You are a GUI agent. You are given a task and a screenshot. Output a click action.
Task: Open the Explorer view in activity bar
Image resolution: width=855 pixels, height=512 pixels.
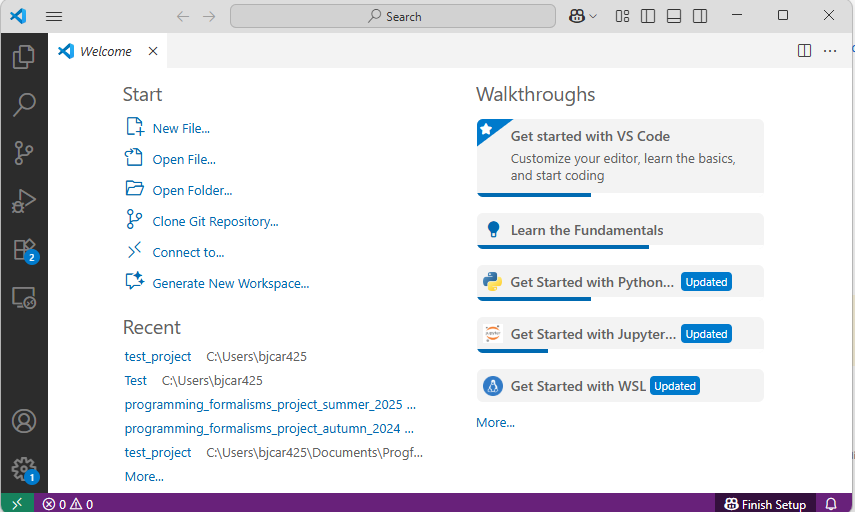(24, 57)
